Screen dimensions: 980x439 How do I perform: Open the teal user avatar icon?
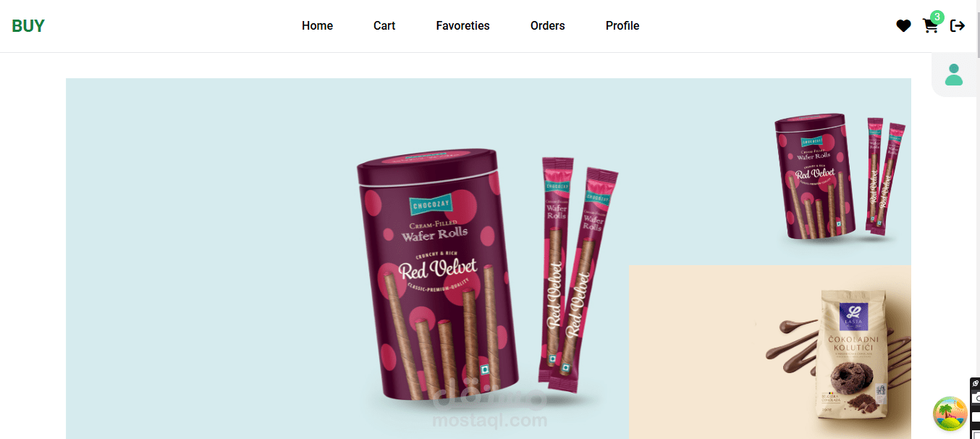pyautogui.click(x=954, y=75)
